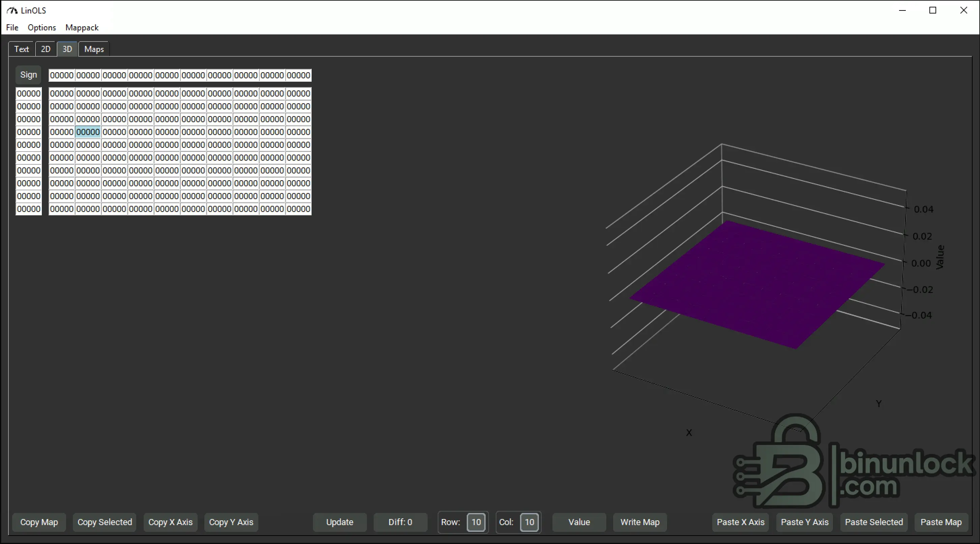Switch to the Text tab
Image resolution: width=980 pixels, height=544 pixels.
tap(22, 49)
